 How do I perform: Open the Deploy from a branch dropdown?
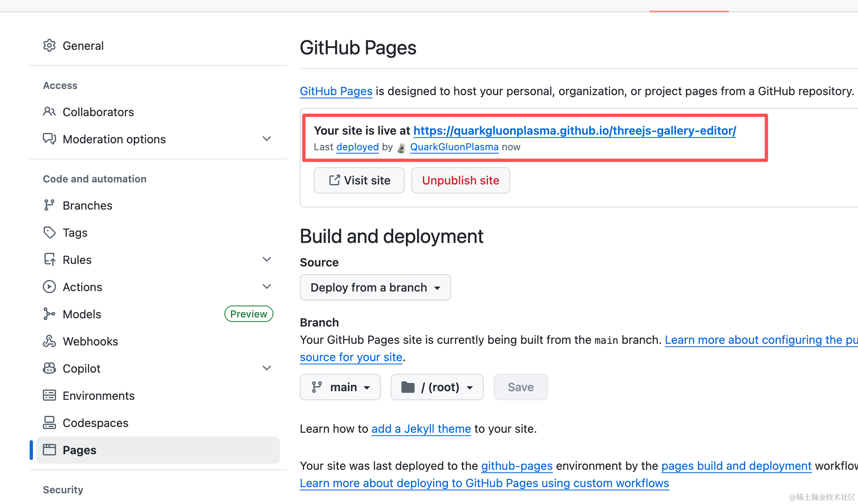pyautogui.click(x=375, y=287)
